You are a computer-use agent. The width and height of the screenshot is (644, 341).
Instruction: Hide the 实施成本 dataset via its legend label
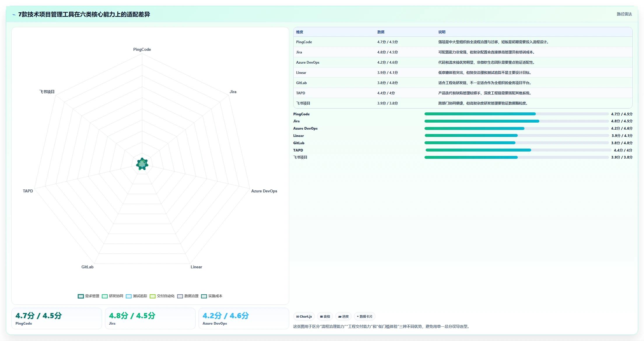pos(215,296)
